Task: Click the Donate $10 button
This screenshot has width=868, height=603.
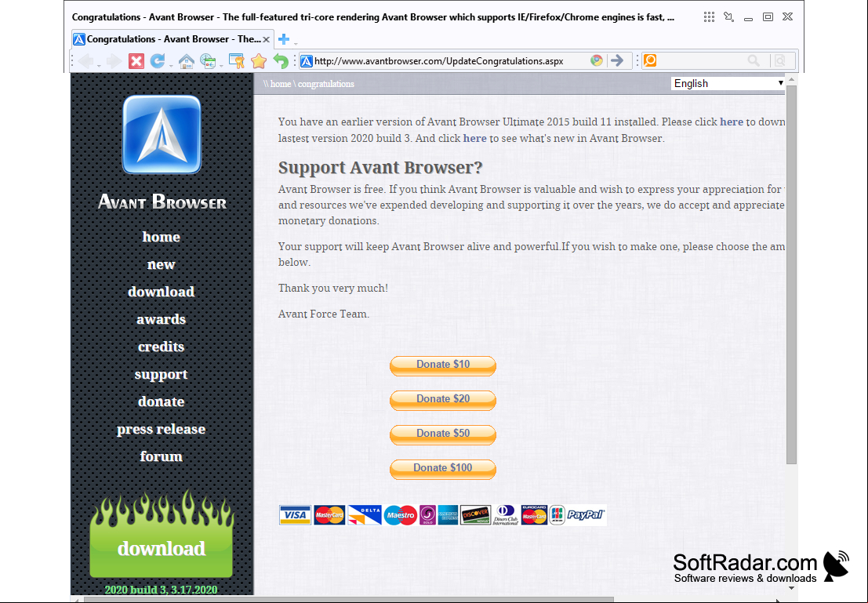Action: [x=443, y=365]
